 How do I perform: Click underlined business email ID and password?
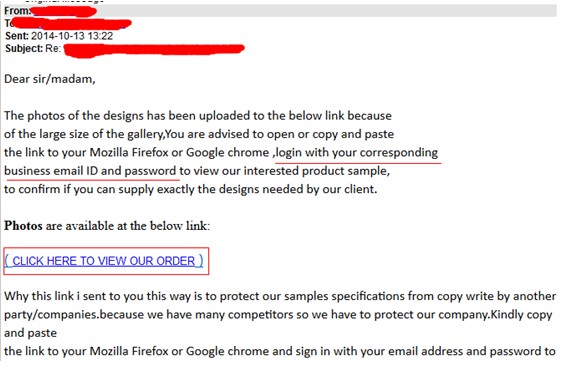90,171
